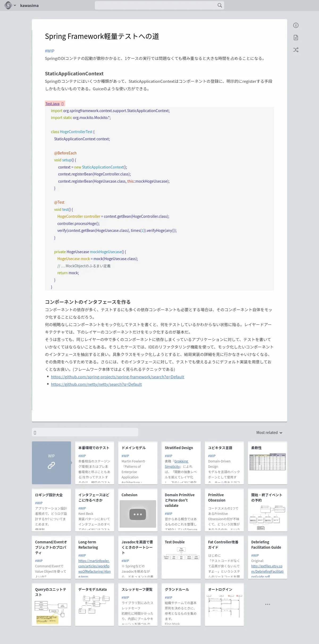
Task: Click the Scrapbox project logo icon
Action: pyautogui.click(x=8, y=5)
